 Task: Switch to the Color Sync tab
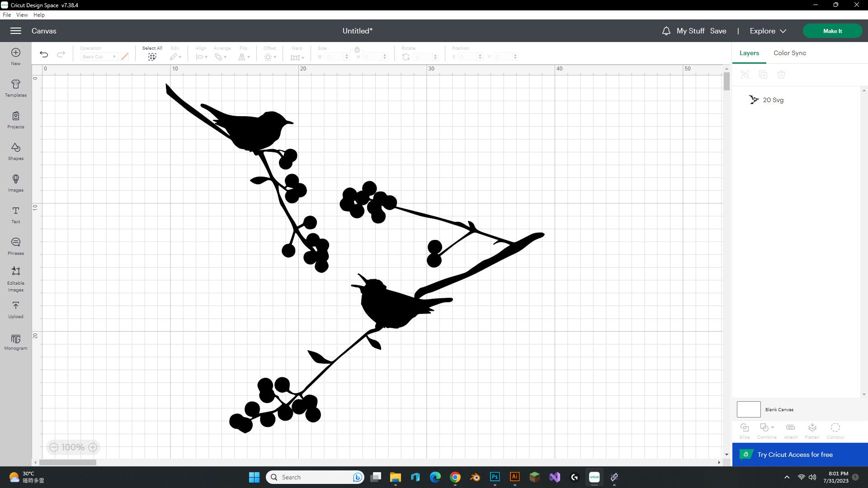(789, 53)
